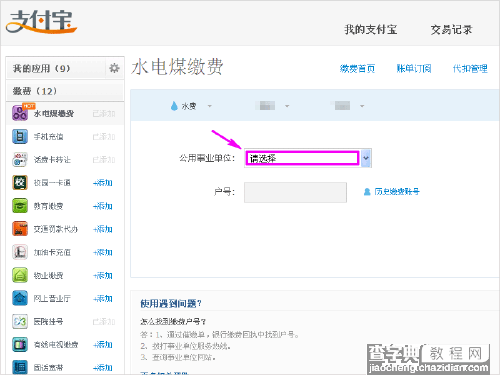Open the gear settings icon beside 我的应用

[114, 68]
